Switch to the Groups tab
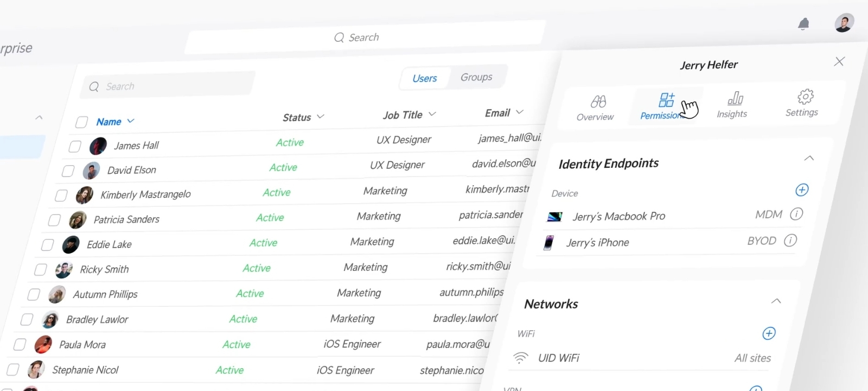Viewport: 868px width, 391px height. [x=477, y=77]
